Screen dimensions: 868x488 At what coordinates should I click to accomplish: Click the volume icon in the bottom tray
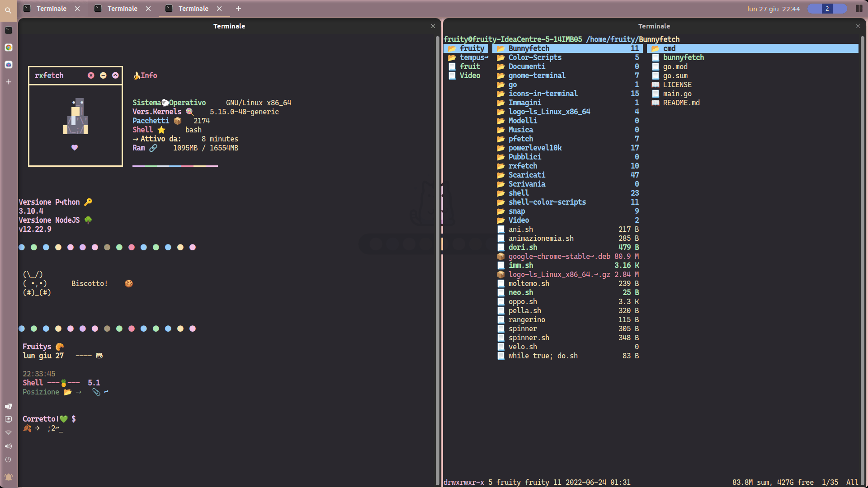pyautogui.click(x=8, y=446)
